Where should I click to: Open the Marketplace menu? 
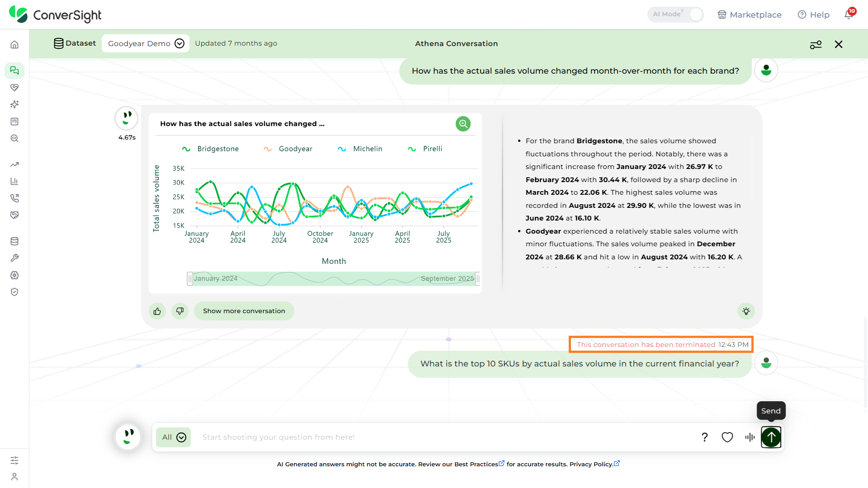(750, 14)
